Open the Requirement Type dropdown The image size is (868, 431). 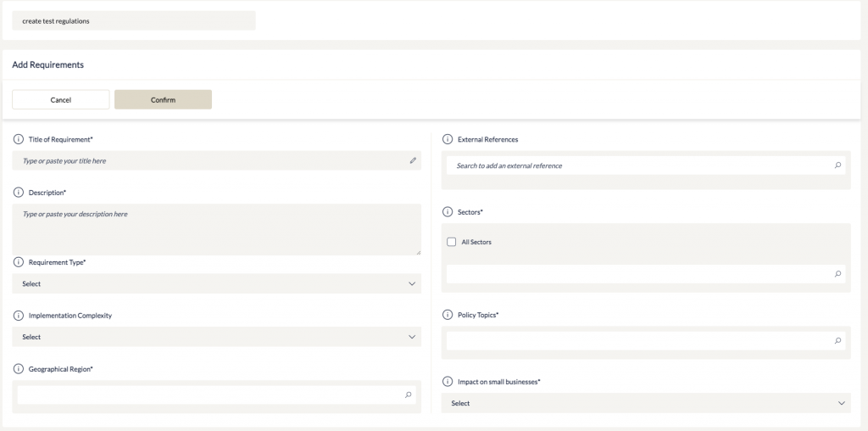pyautogui.click(x=216, y=283)
